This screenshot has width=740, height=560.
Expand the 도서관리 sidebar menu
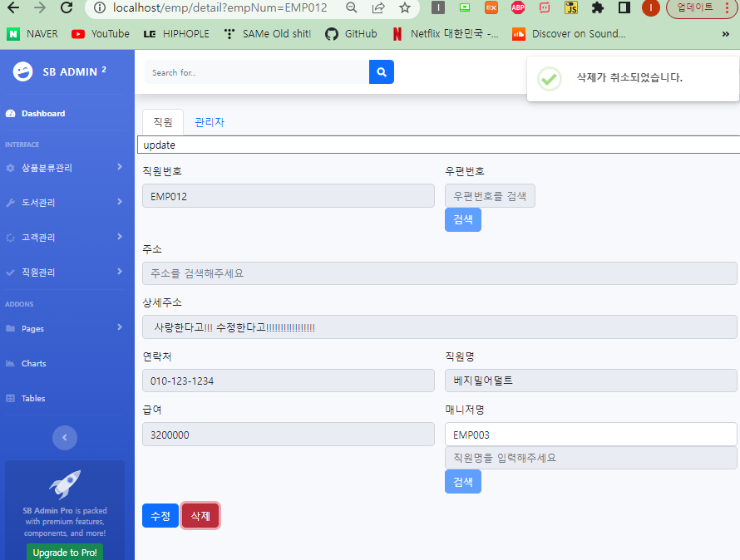tap(64, 203)
